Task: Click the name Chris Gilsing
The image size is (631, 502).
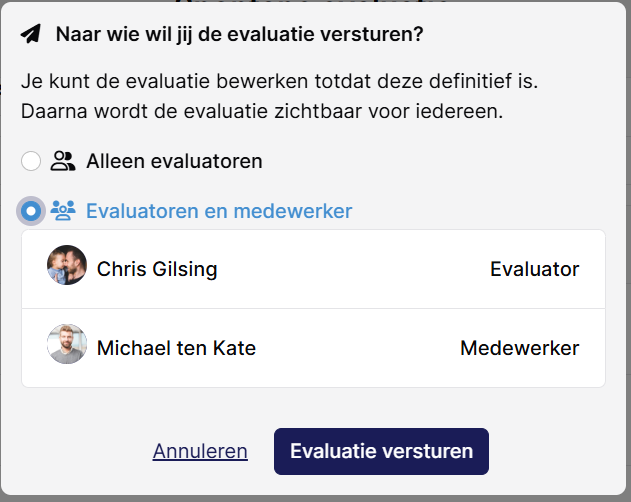Action: coord(157,269)
